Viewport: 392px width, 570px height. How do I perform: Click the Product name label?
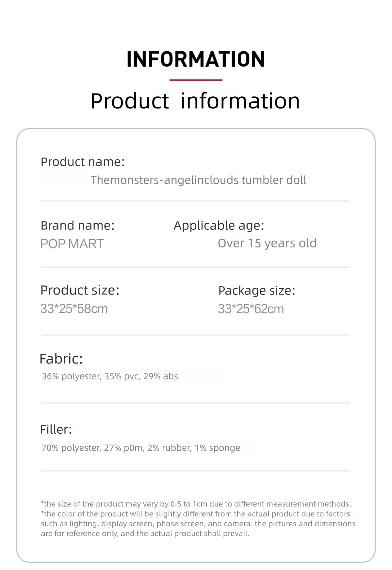coord(83,162)
